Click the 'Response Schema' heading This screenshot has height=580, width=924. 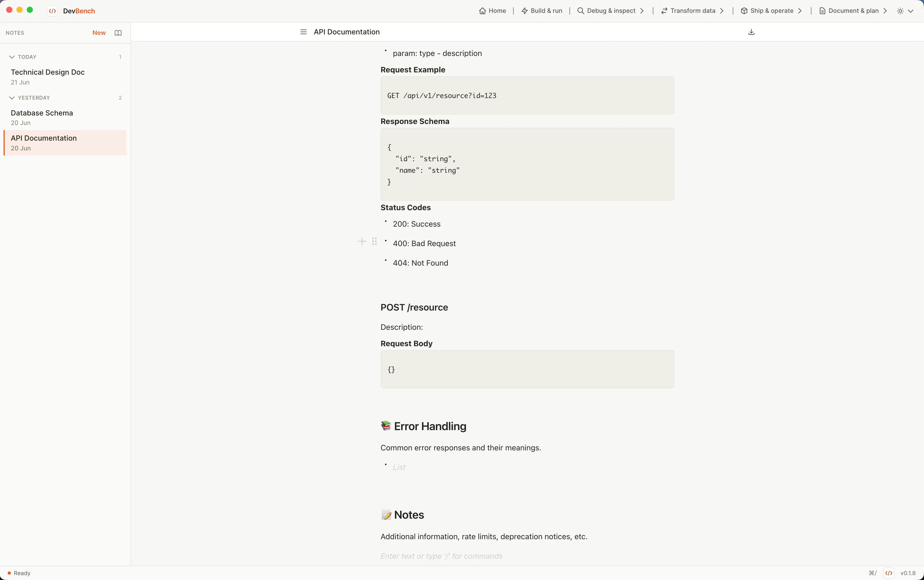[415, 121]
